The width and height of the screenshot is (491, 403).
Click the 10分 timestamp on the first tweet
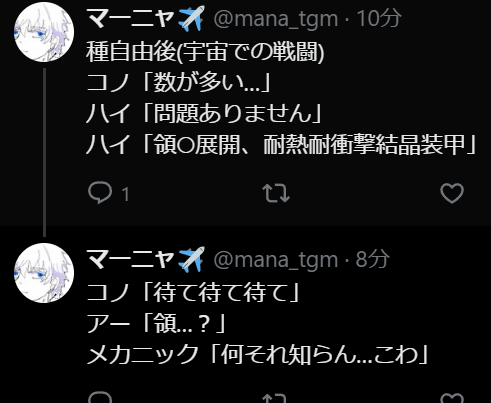coord(379,18)
